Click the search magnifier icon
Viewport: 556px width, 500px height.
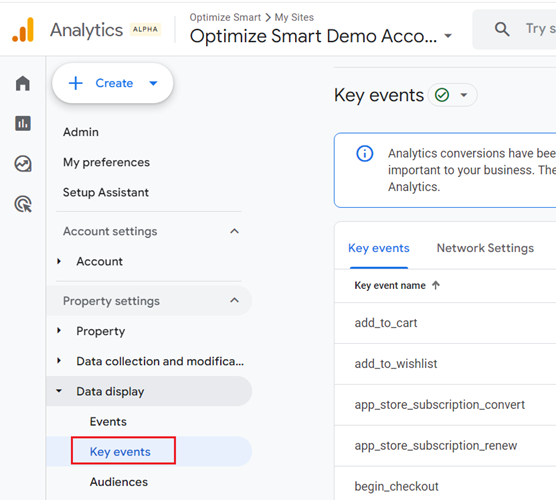(x=502, y=29)
